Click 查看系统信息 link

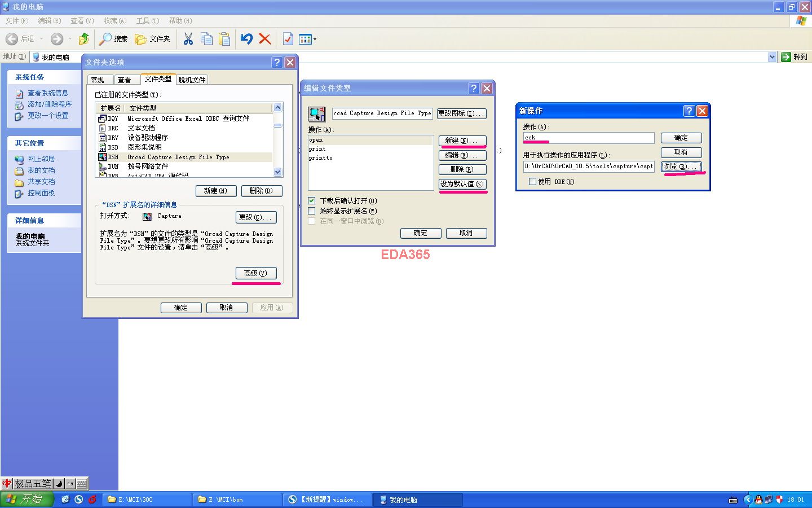click(x=48, y=93)
